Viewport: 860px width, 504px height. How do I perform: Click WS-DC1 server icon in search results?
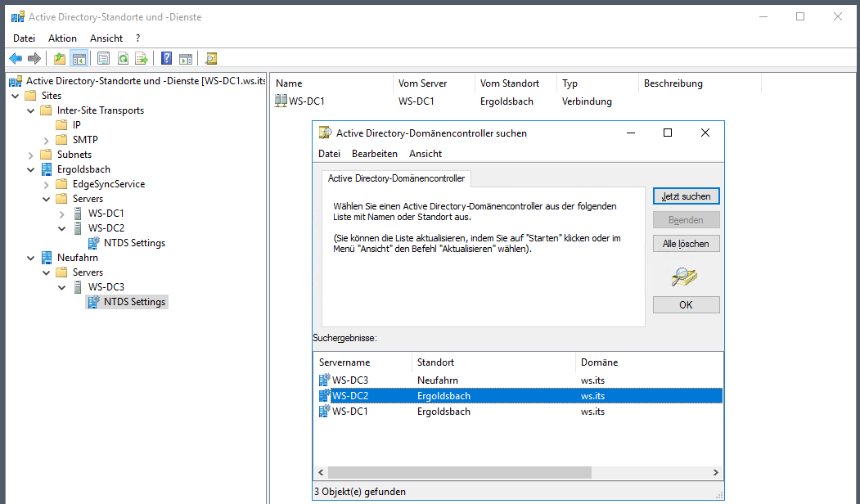pyautogui.click(x=324, y=411)
